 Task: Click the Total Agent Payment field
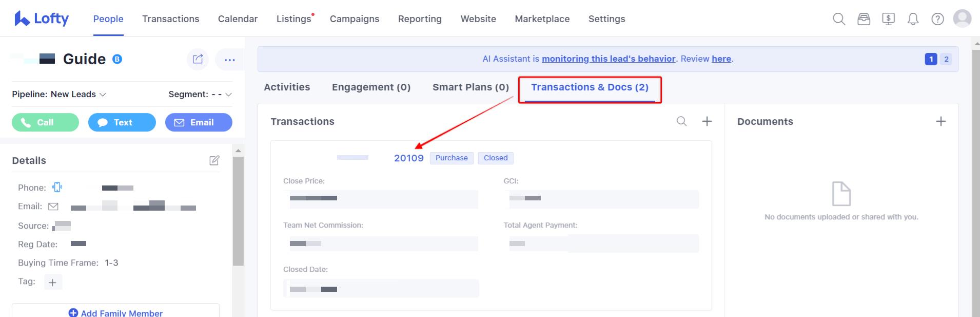tap(601, 244)
